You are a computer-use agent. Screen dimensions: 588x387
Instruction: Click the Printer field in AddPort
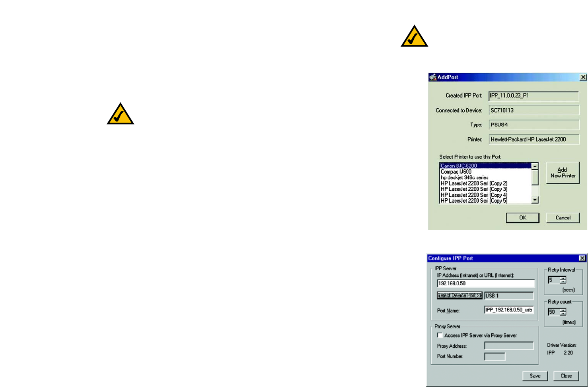click(533, 139)
